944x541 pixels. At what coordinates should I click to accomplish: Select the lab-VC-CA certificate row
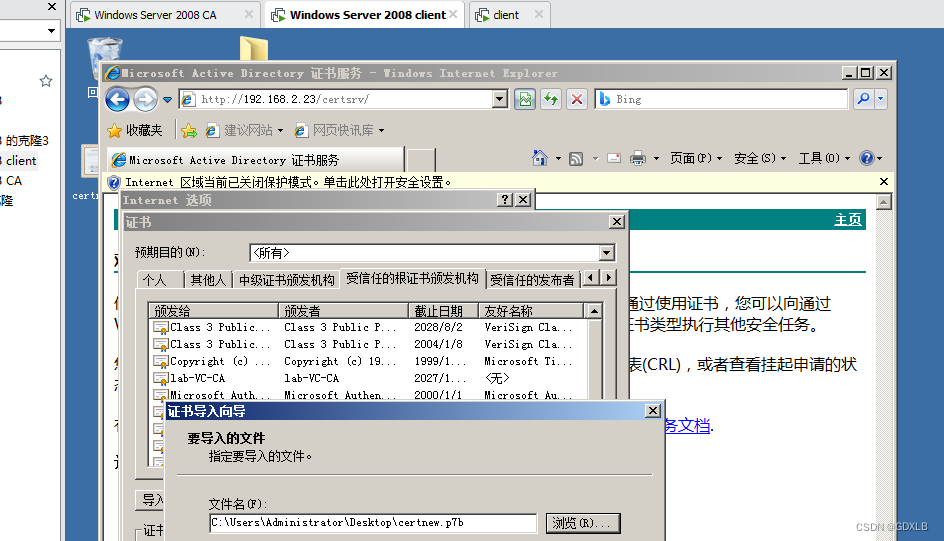(367, 378)
